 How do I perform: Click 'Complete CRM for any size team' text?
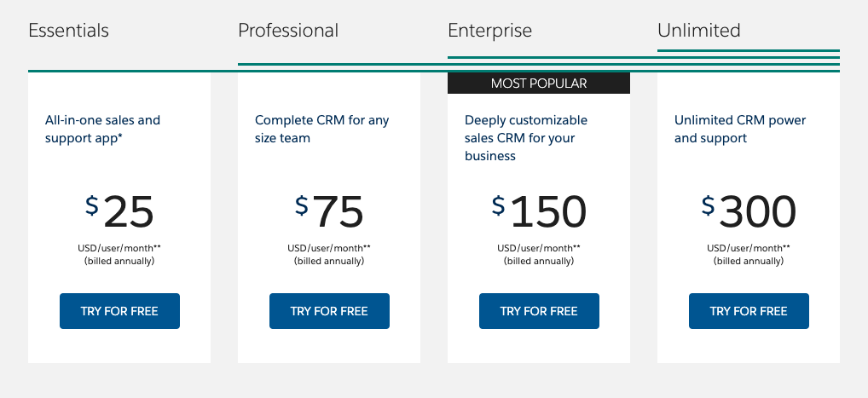tap(321, 129)
